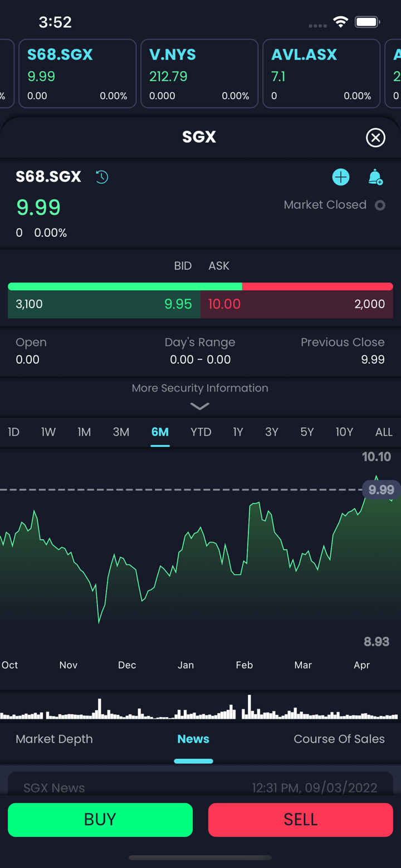The image size is (401, 868).
Task: Tap the Previous Close value 9.99
Action: tap(373, 360)
